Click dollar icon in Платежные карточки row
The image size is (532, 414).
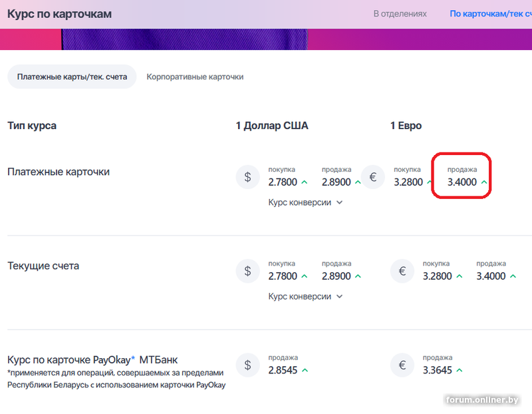[247, 177]
